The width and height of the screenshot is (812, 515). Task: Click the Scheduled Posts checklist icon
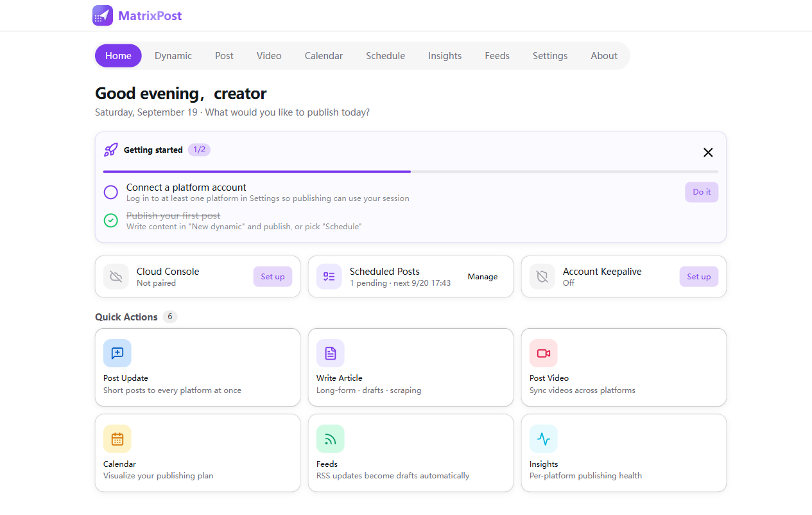coord(329,277)
